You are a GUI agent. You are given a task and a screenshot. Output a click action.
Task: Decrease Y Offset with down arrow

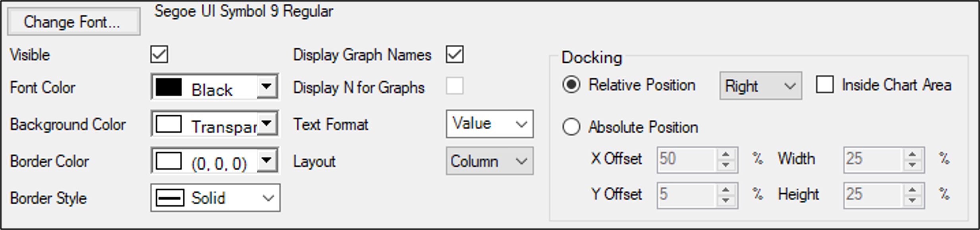click(726, 200)
